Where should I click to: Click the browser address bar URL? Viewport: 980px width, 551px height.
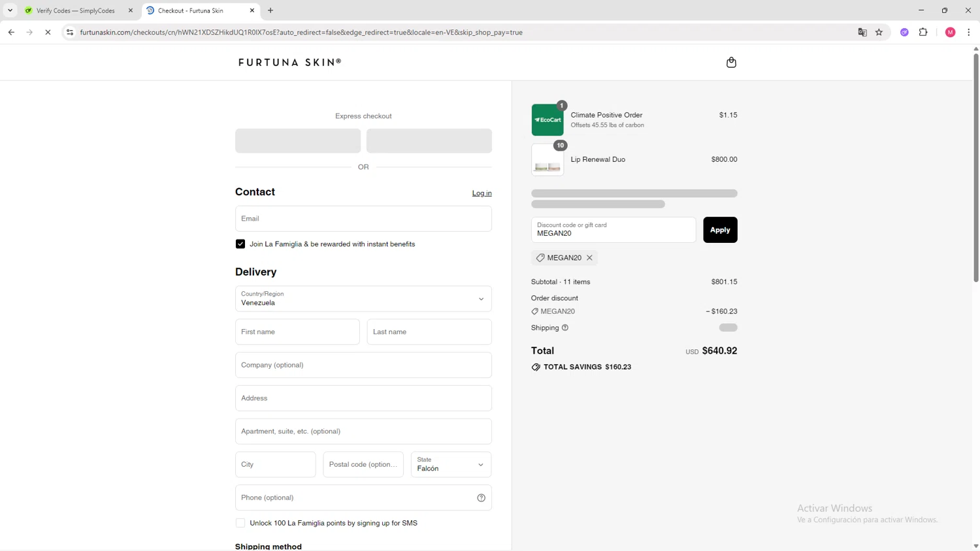pyautogui.click(x=301, y=32)
